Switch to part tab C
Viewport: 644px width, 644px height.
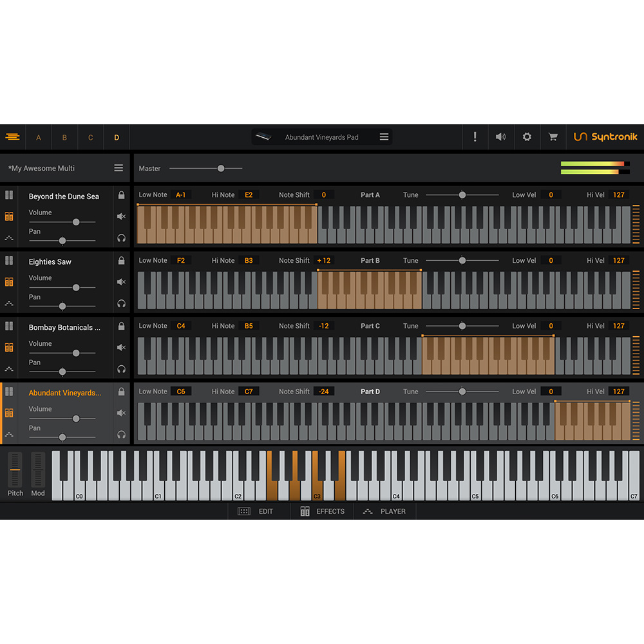(x=90, y=138)
